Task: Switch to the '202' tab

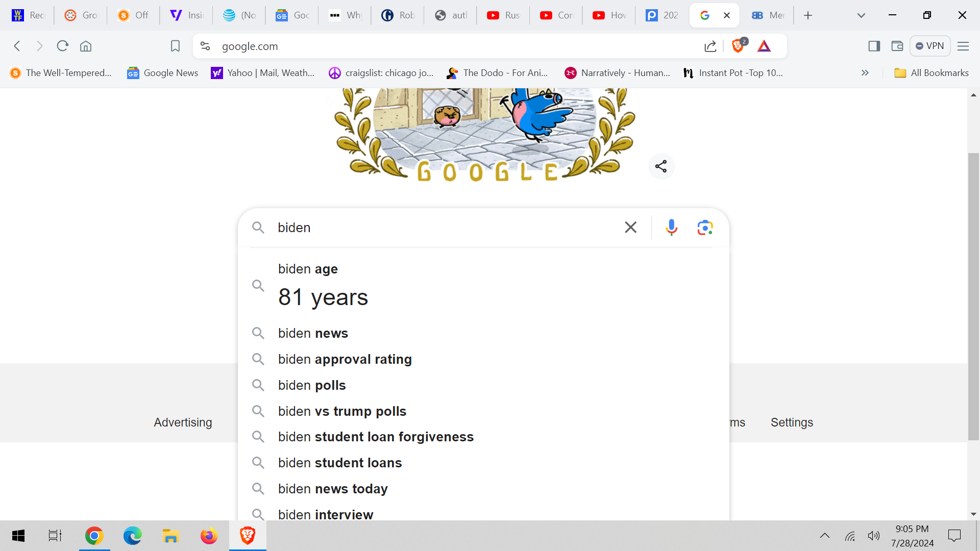Action: (x=662, y=15)
